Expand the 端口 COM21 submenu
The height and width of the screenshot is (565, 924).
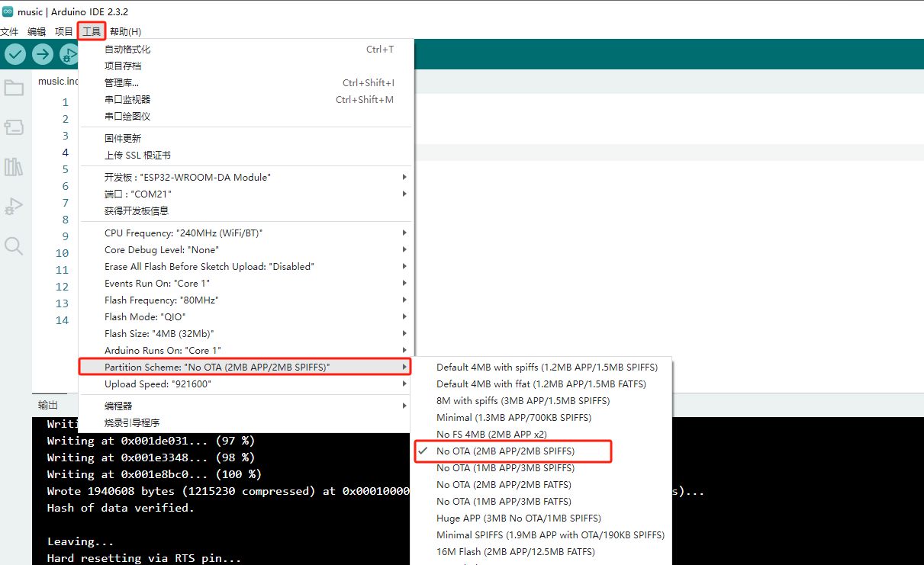pyautogui.click(x=246, y=194)
